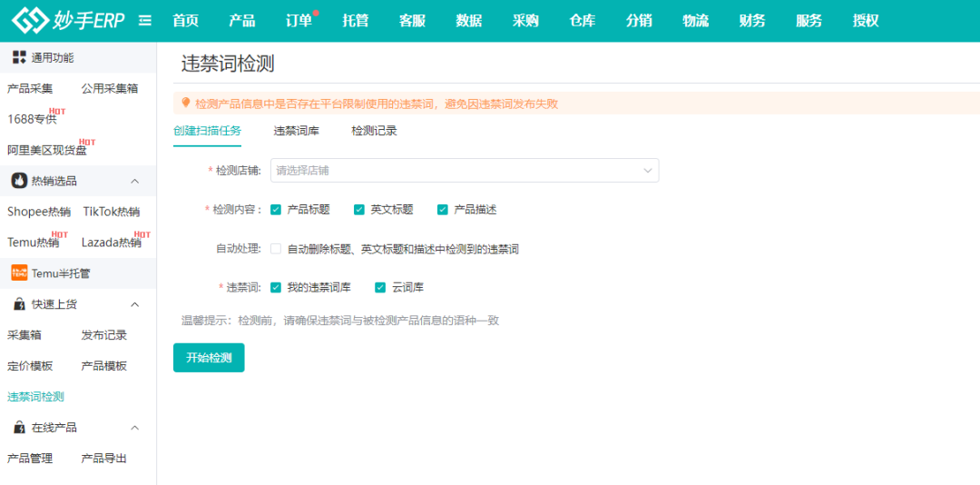Open TikTok热销 sidebar link
980x485 pixels.
(112, 212)
